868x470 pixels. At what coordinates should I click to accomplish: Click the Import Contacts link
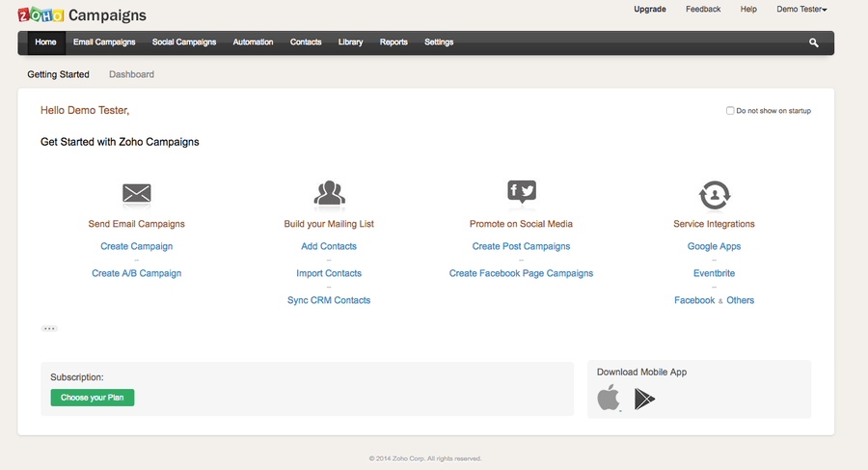click(329, 273)
